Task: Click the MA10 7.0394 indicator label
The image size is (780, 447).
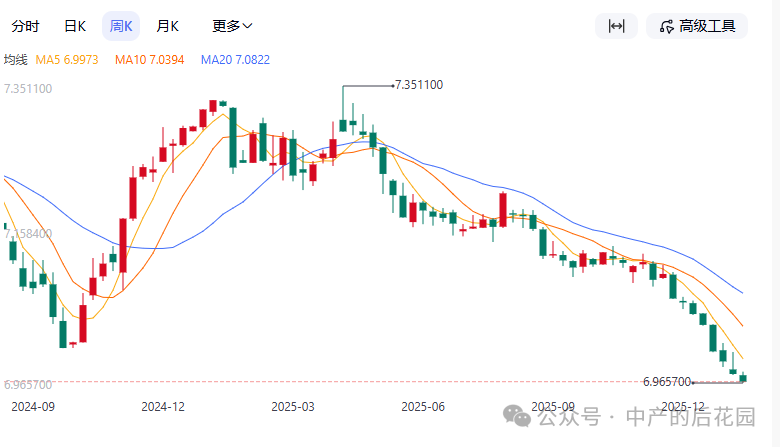Action: tap(150, 60)
